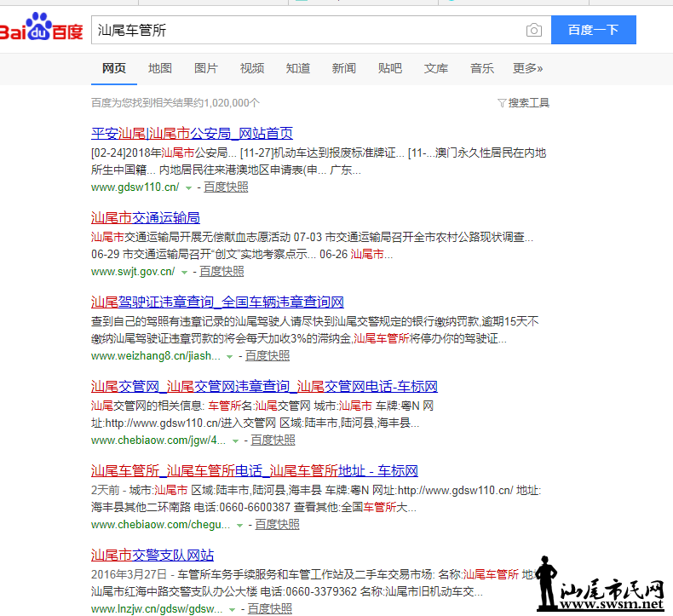Viewport: 673px width, 616px height.
Task: Switch to the 图片 tab
Action: tap(206, 68)
